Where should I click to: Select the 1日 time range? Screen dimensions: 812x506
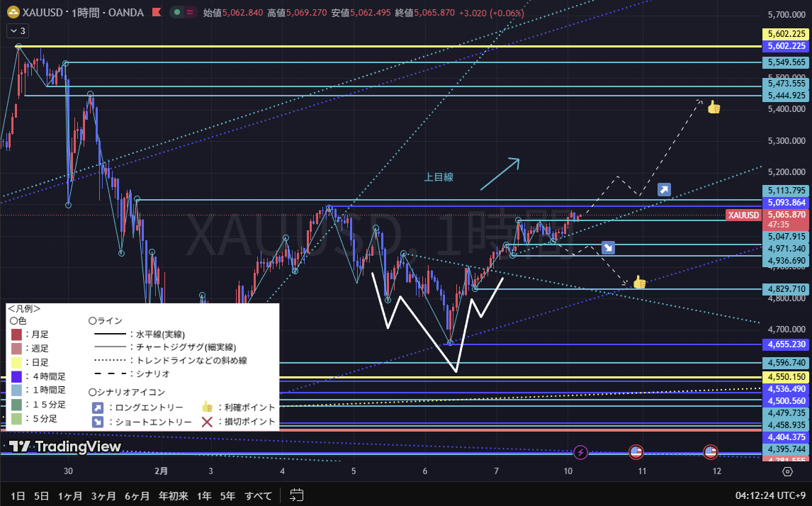pyautogui.click(x=18, y=495)
